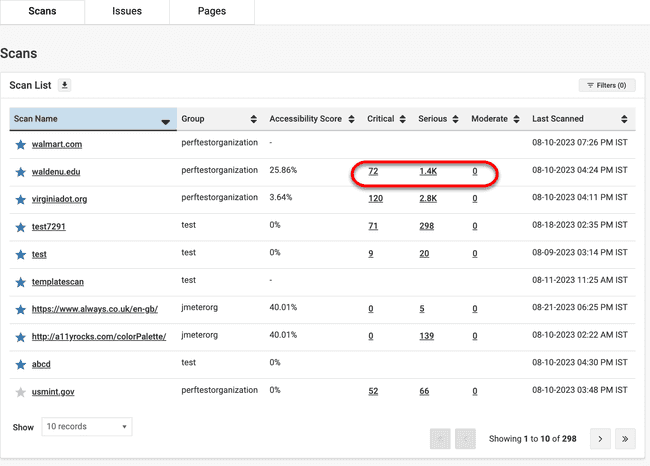
Task: Click star icon beside abcd scan
Action: pos(20,364)
